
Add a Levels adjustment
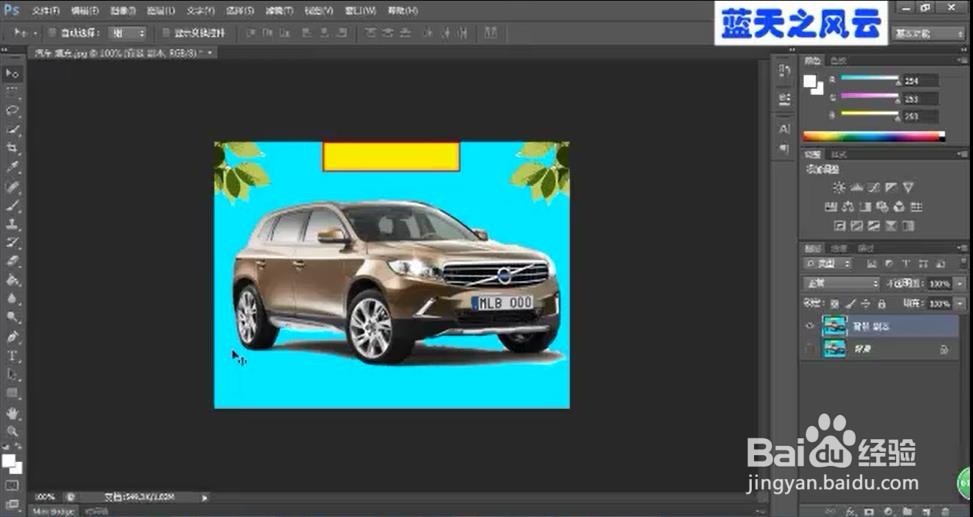(856, 187)
